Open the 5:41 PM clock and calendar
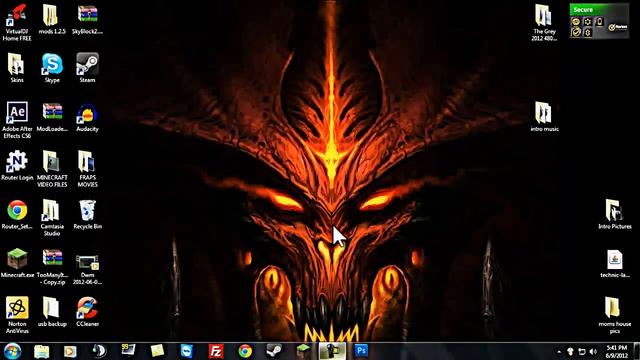The height and width of the screenshot is (360, 640). click(617, 351)
